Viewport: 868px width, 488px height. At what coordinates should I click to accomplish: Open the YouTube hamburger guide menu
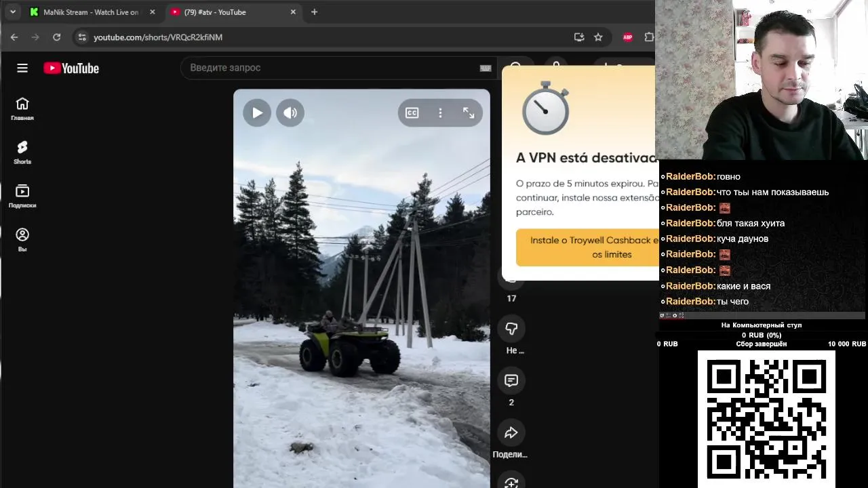[22, 68]
